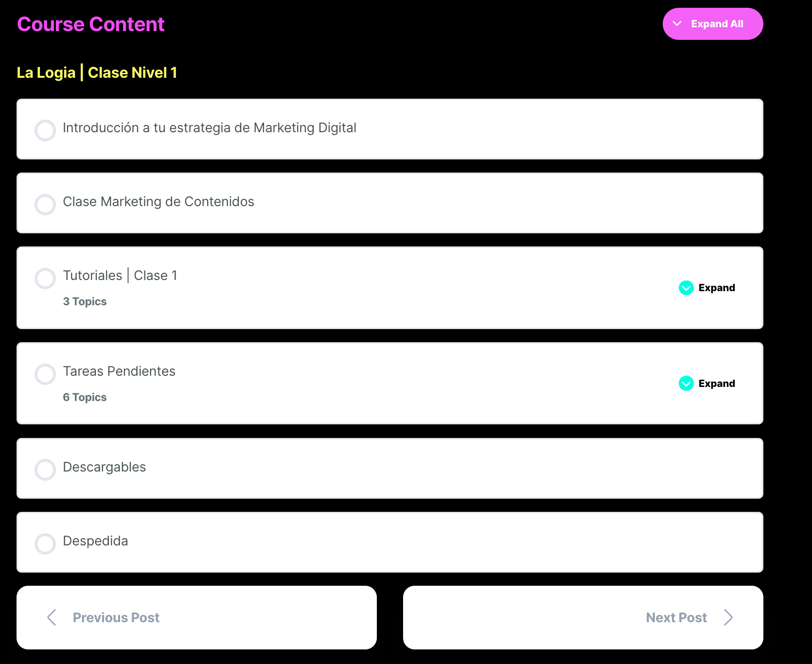
Task: Click the Tareas Pendientes status circle
Action: (45, 374)
